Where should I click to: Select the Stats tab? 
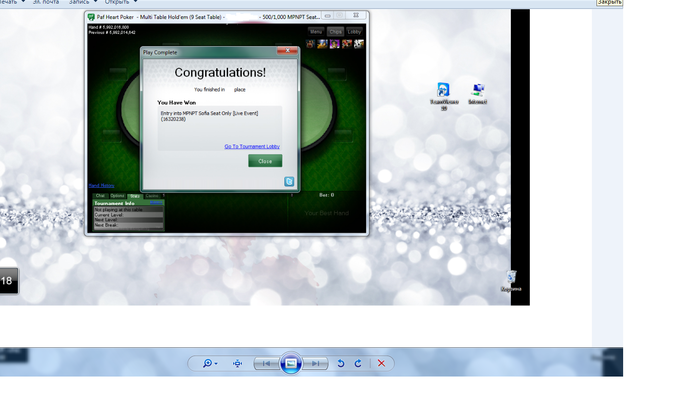coord(135,196)
